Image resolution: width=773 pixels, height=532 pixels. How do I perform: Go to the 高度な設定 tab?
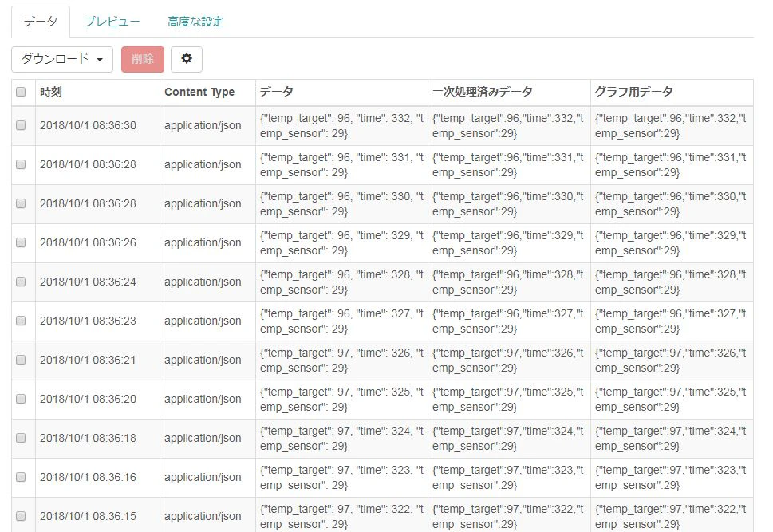coord(195,22)
